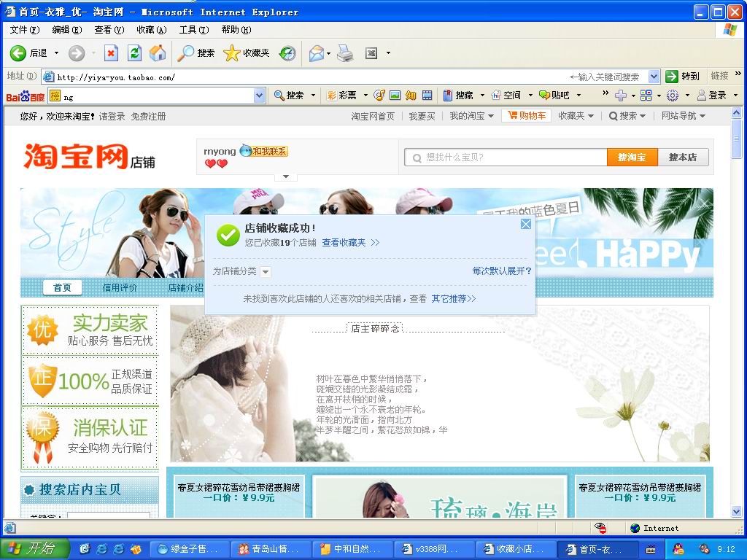The image size is (747, 560).
Task: Expand the 我的淘宝 dropdown menu
Action: pos(491,116)
